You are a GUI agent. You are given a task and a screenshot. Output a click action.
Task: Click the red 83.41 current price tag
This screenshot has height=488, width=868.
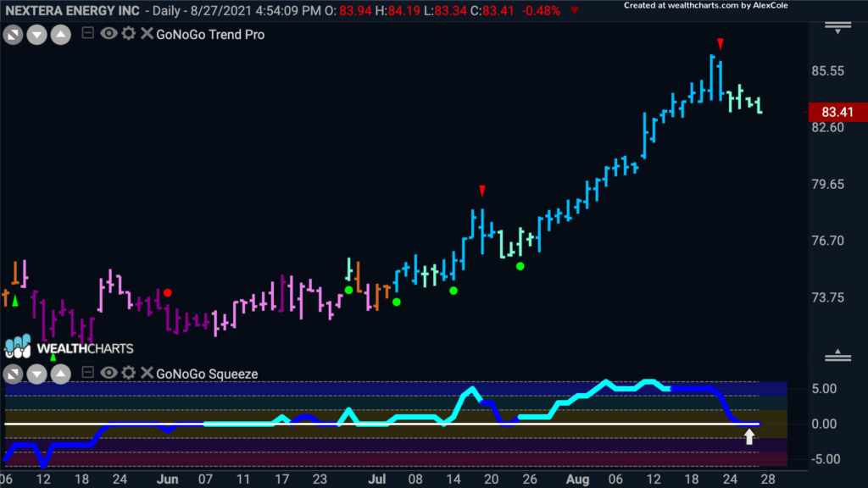coord(837,113)
